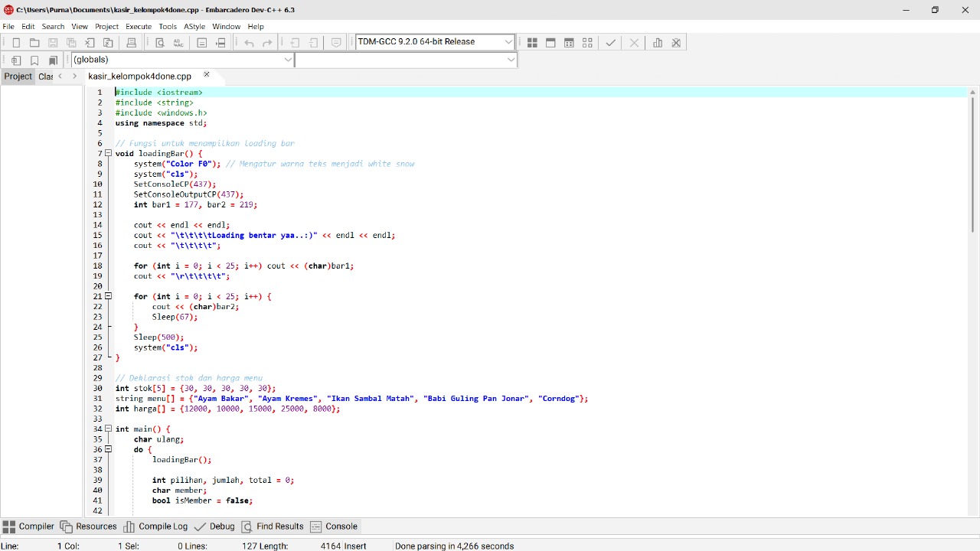Viewport: 980px width, 551px height.
Task: Switch to the Compile Log bottom tab
Action: click(155, 527)
